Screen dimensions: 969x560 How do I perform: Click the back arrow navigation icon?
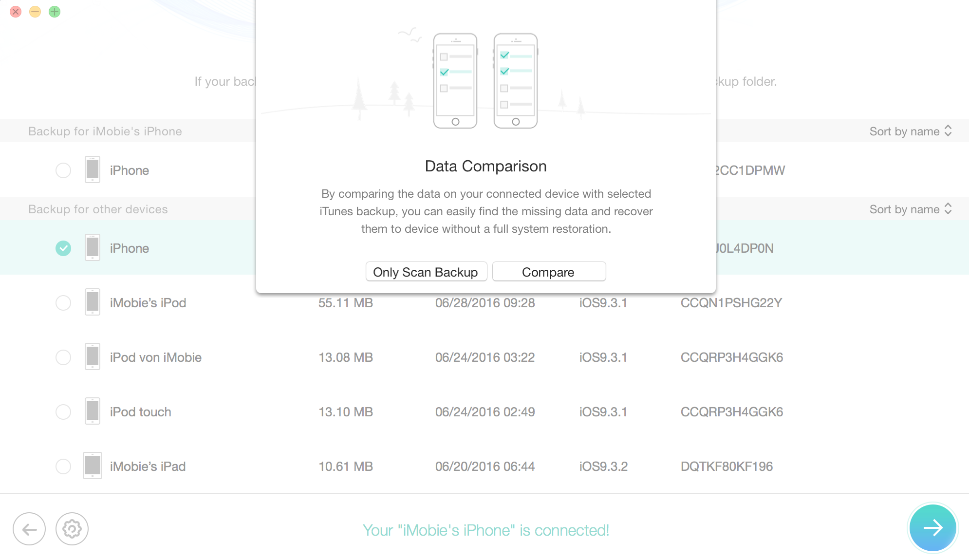(x=30, y=530)
